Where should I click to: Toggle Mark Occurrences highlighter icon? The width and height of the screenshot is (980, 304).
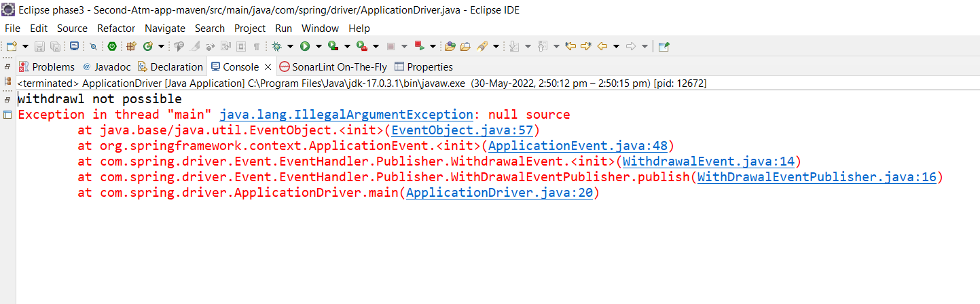coord(195,46)
